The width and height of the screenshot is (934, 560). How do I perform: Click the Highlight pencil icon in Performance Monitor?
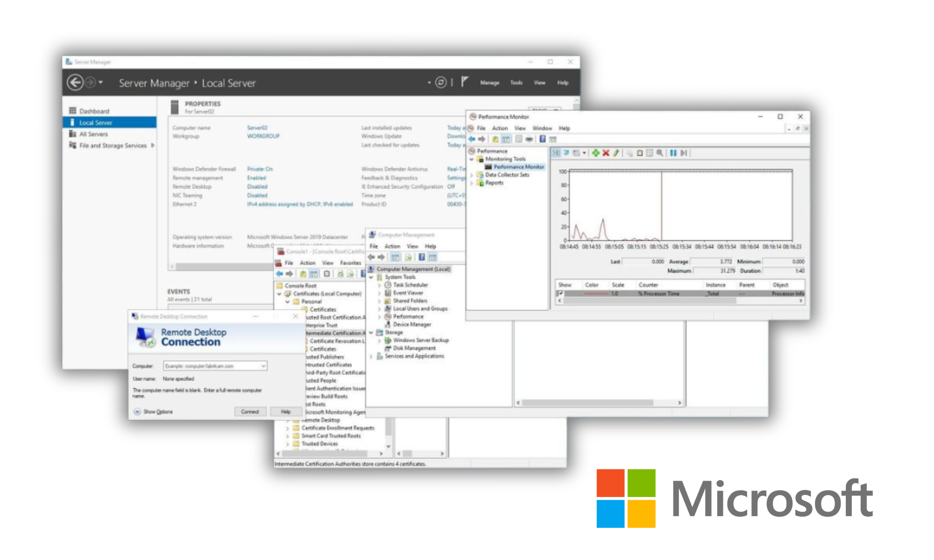(616, 153)
